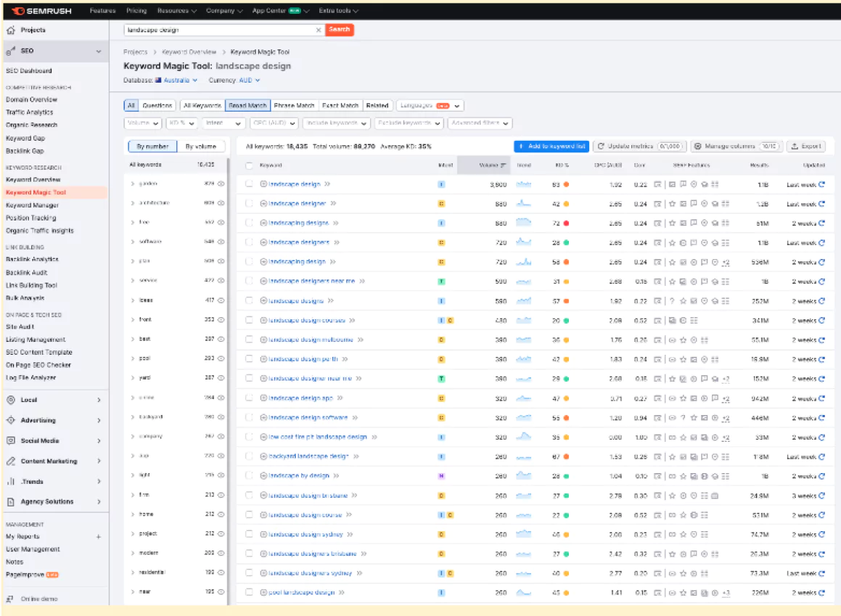Check the box for 'low cost fire pit landscape design'
The image size is (841, 616).
tap(249, 437)
